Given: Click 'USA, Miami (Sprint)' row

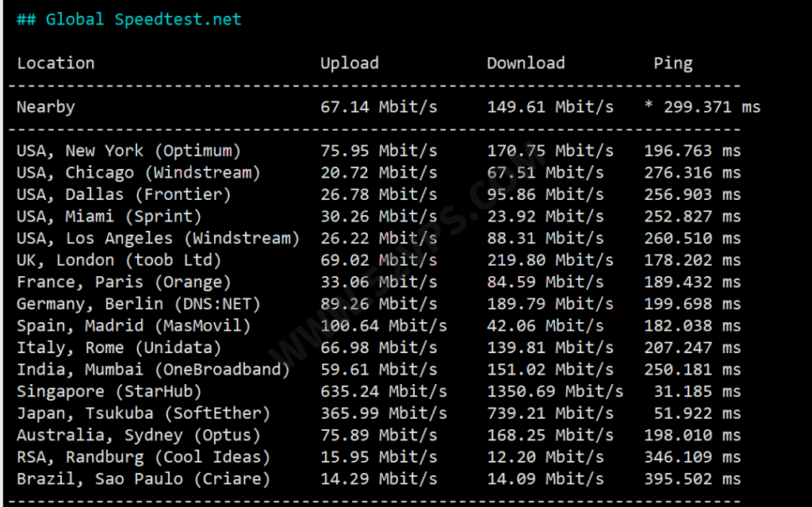Looking at the screenshot, I should pos(109,216).
